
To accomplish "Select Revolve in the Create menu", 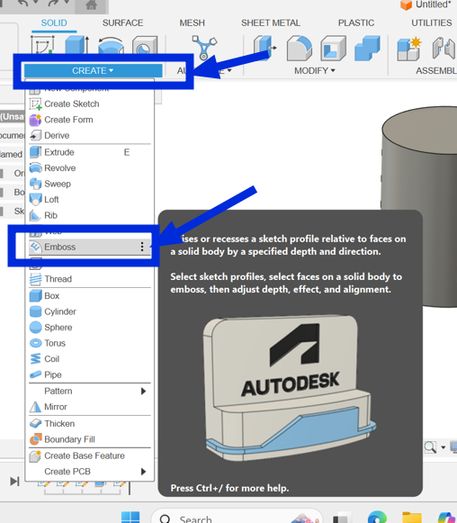I will 89,168.
